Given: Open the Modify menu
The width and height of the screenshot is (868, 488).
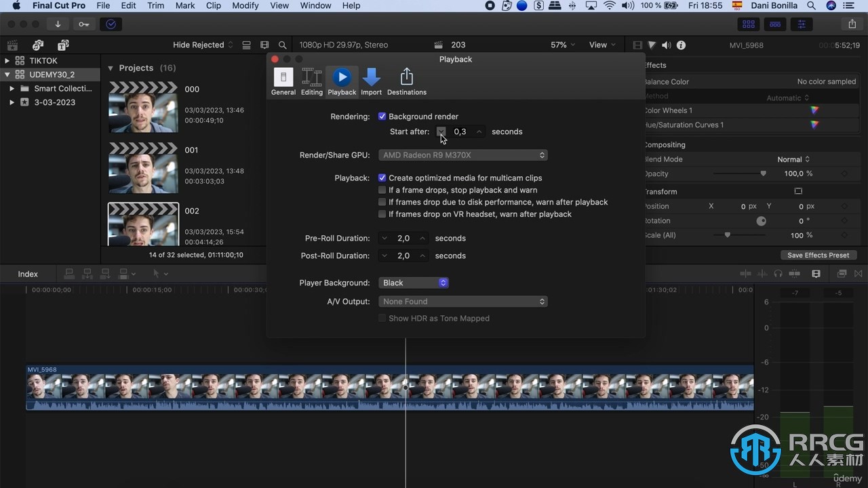Looking at the screenshot, I should coord(245,5).
